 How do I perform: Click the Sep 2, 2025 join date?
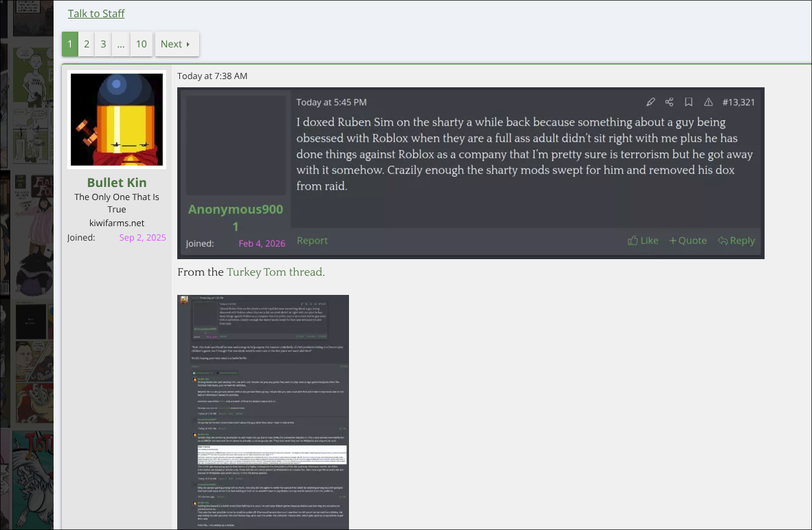click(x=142, y=238)
